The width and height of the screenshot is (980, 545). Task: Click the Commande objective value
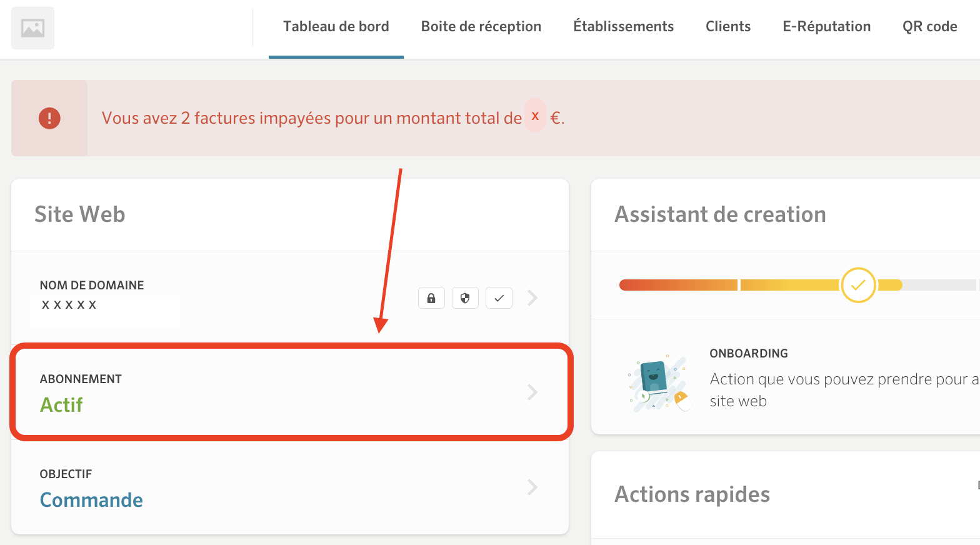(91, 500)
